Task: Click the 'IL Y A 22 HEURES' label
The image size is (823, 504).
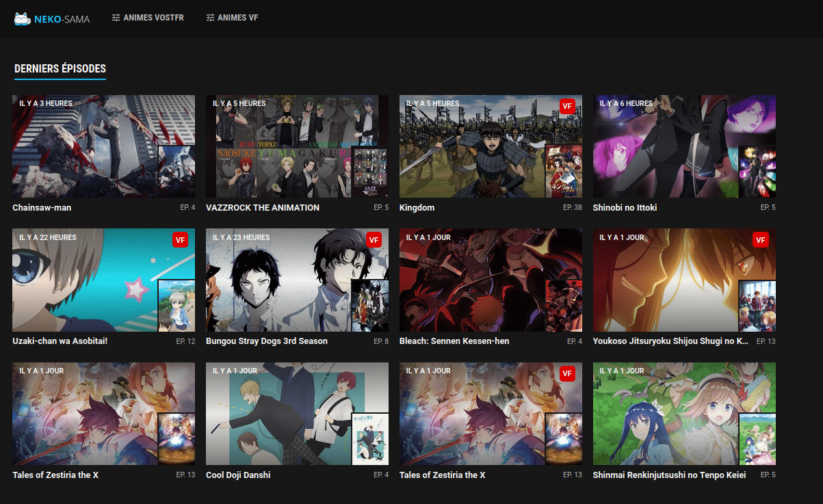Action: click(48, 237)
